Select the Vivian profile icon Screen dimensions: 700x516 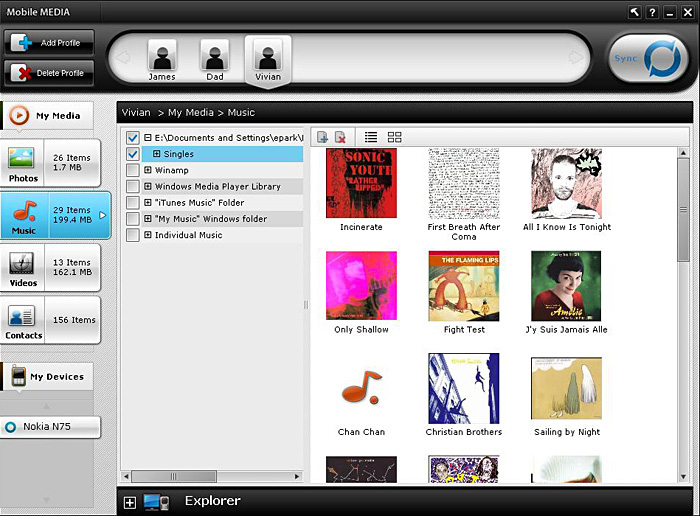(x=268, y=60)
